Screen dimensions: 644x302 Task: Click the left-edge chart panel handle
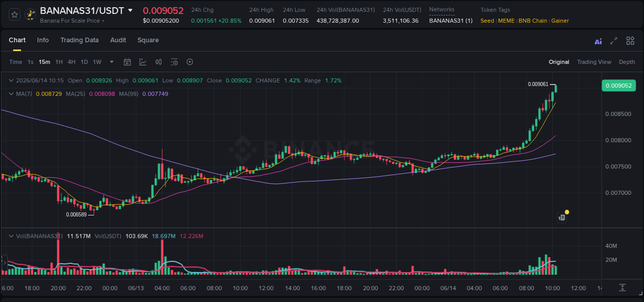(x=5, y=263)
